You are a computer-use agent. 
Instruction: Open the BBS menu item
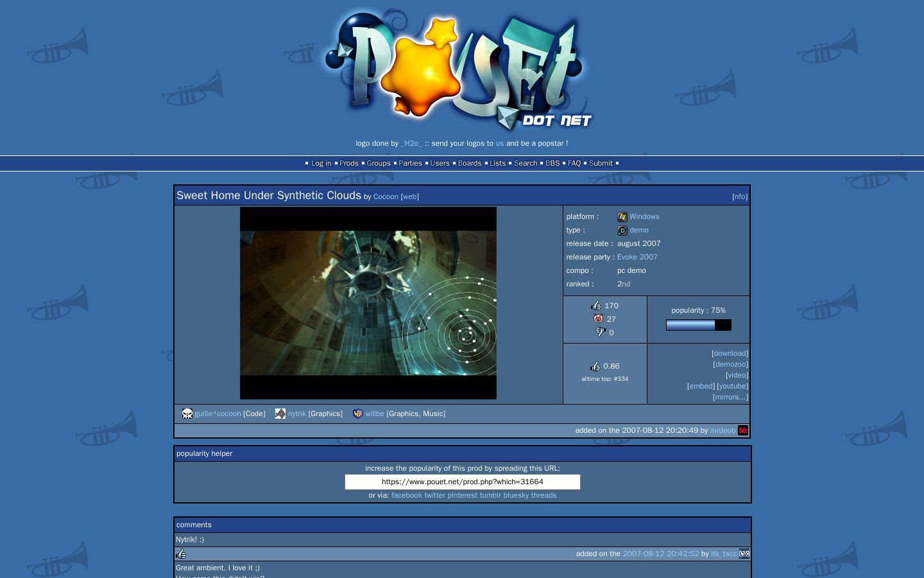552,163
